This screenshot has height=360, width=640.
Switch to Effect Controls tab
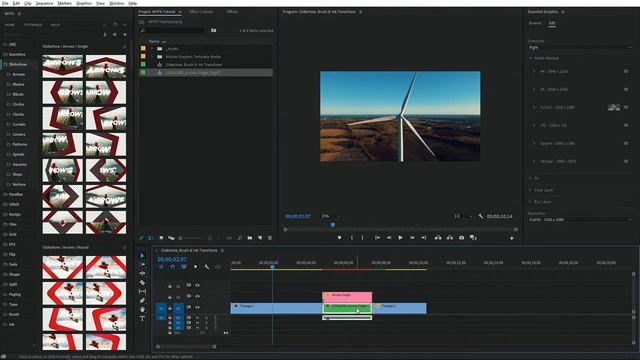[x=201, y=12]
